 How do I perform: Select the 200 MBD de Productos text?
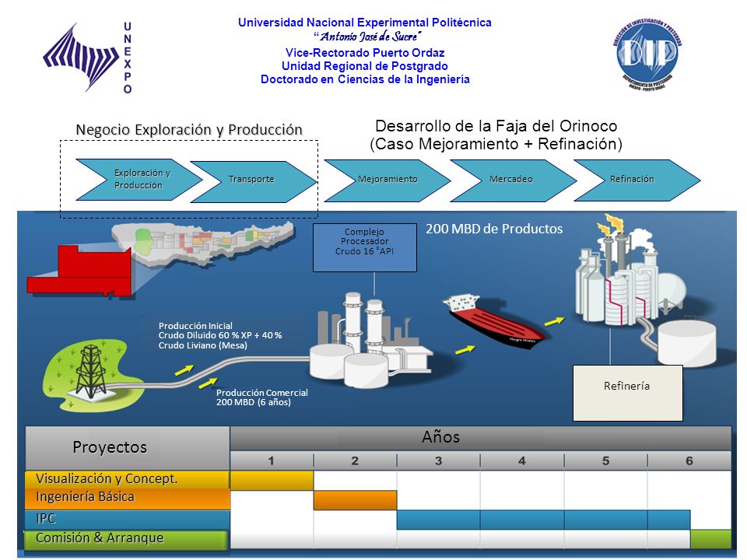tap(494, 229)
